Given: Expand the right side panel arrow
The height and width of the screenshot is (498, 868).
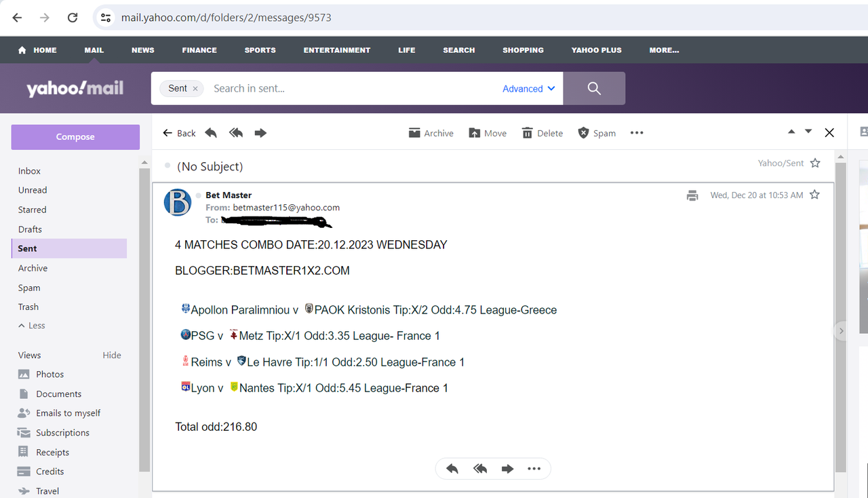Looking at the screenshot, I should point(841,331).
